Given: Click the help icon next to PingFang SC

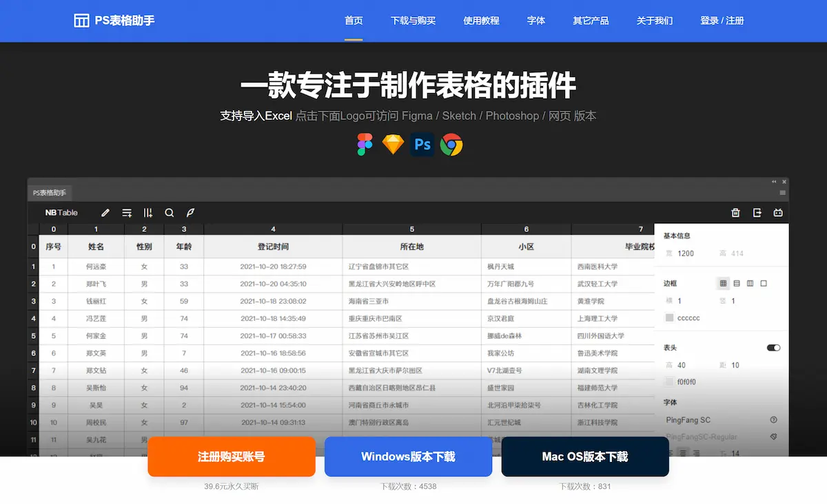Looking at the screenshot, I should coord(773,420).
